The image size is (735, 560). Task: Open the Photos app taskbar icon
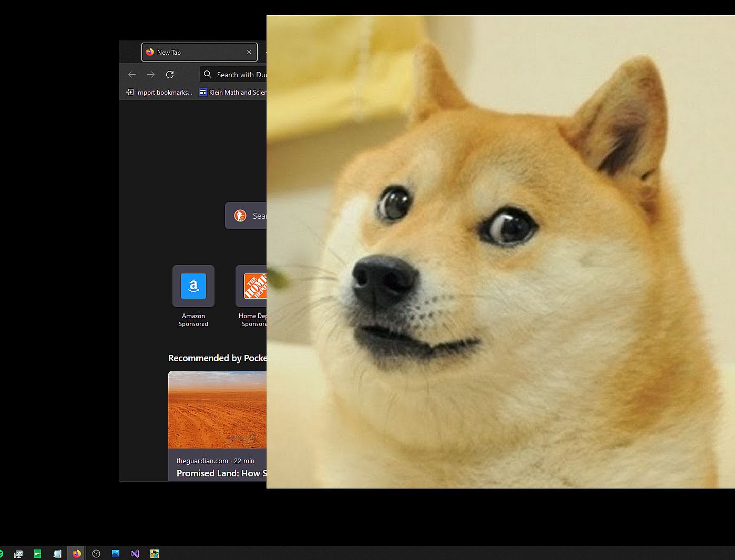pyautogui.click(x=116, y=554)
